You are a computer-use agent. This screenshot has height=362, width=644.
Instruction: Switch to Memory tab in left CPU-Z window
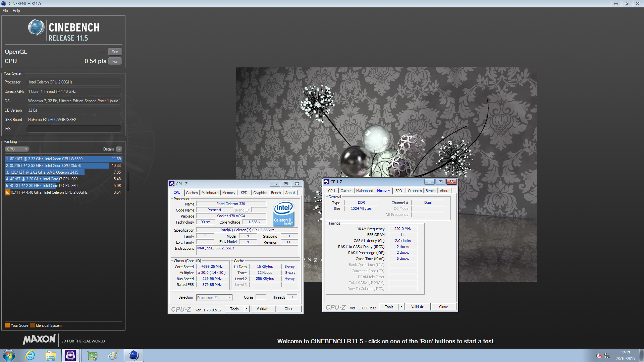point(229,193)
